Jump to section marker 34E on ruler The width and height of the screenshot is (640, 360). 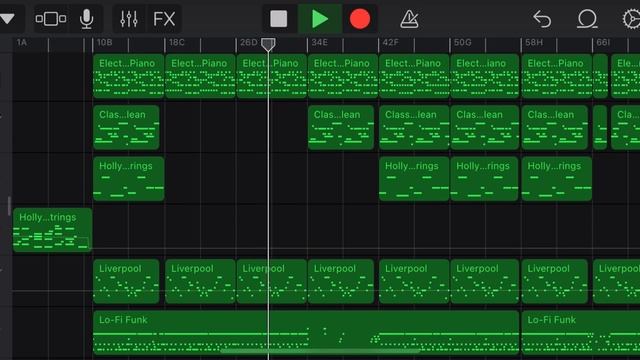pos(319,42)
